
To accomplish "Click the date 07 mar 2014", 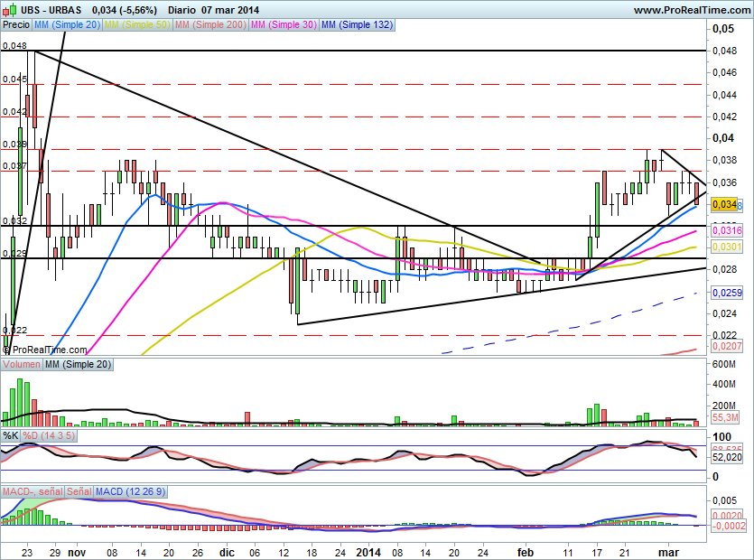I will [x=230, y=10].
